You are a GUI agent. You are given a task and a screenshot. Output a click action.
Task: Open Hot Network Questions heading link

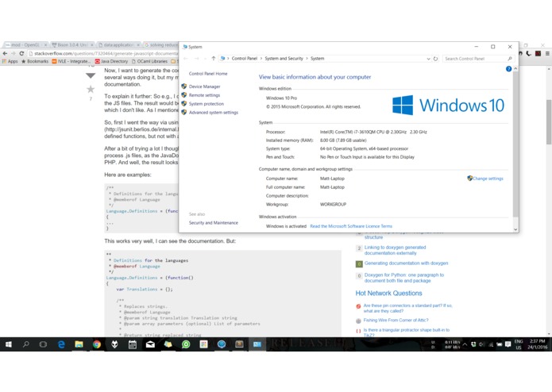pyautogui.click(x=388, y=294)
